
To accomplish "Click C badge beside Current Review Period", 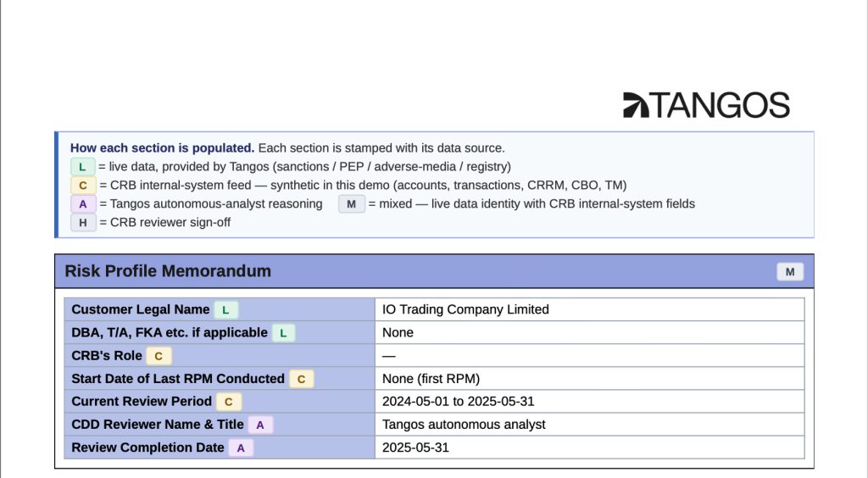I will click(x=228, y=402).
